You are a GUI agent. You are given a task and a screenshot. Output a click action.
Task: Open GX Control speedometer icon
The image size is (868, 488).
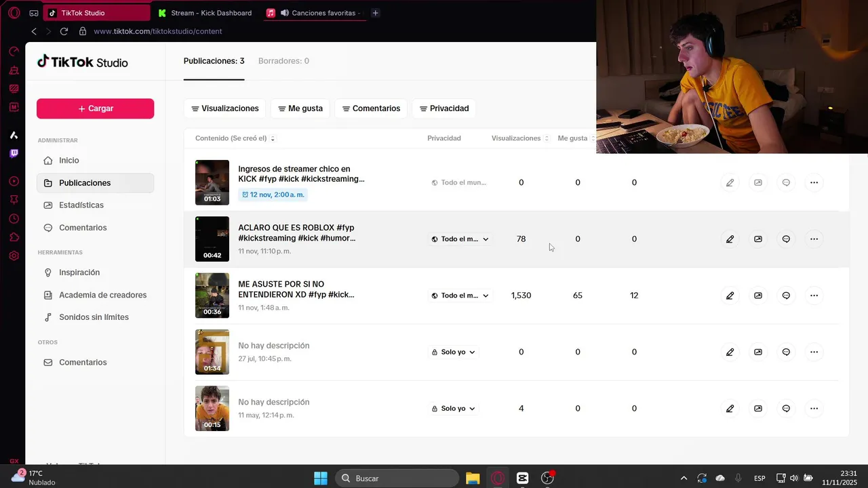(14, 52)
